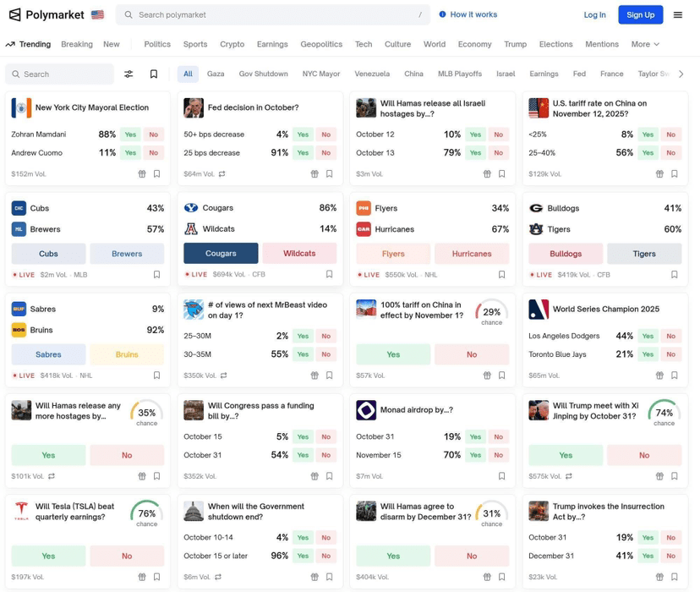This screenshot has height=592, width=700.
Task: Click the Bruins team logo icon
Action: (x=19, y=330)
